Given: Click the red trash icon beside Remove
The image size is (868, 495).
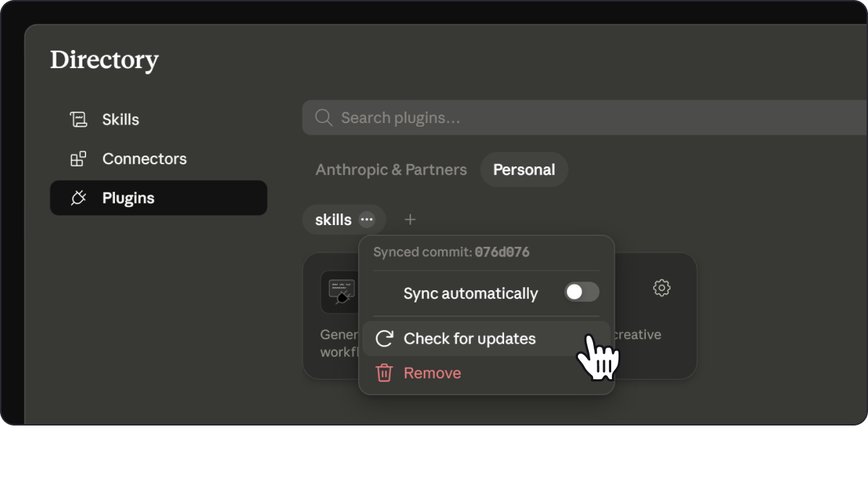Looking at the screenshot, I should click(384, 373).
